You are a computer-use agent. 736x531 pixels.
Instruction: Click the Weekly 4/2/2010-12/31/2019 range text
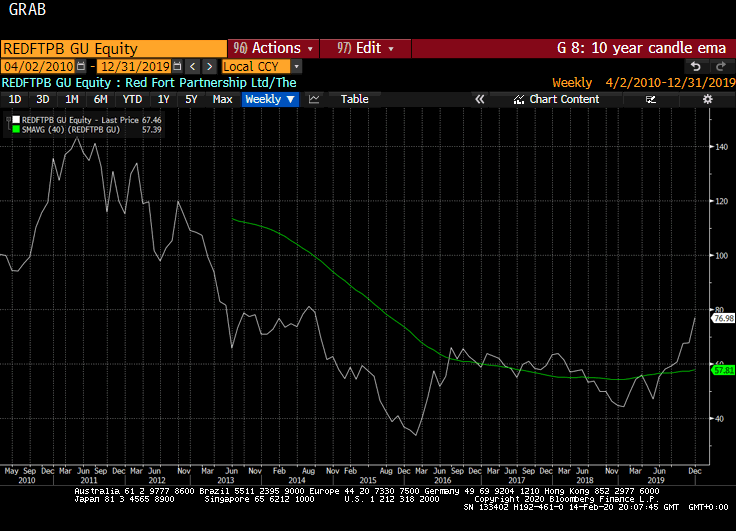click(644, 83)
